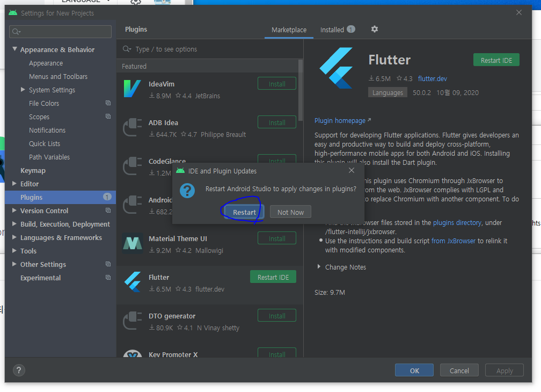Close the Settings for New Projects window

point(518,12)
